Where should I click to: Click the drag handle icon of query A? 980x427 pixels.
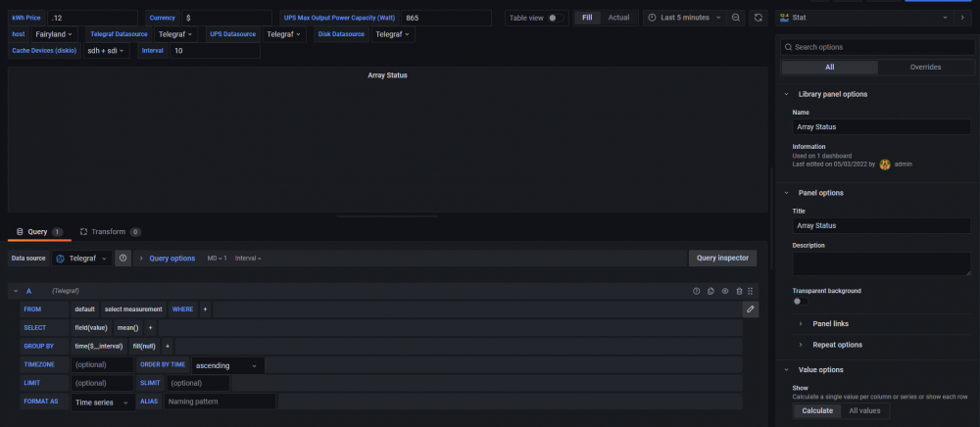pos(750,291)
